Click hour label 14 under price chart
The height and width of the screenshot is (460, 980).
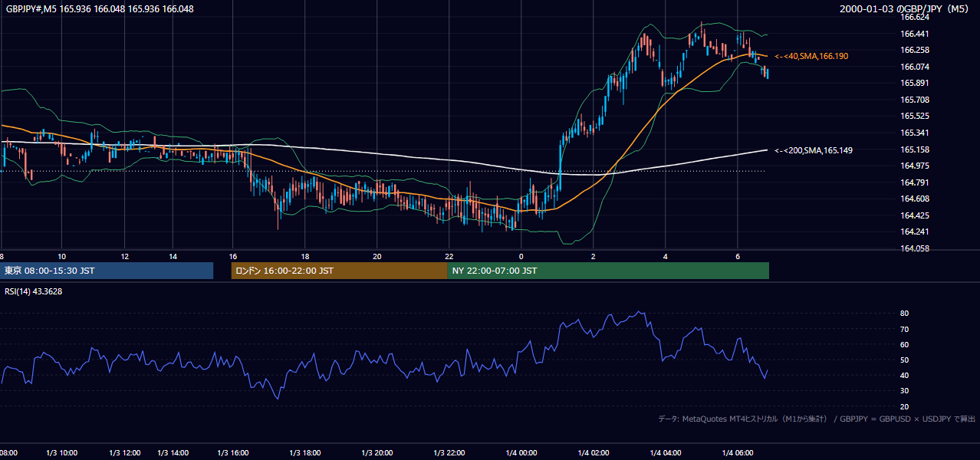click(173, 256)
